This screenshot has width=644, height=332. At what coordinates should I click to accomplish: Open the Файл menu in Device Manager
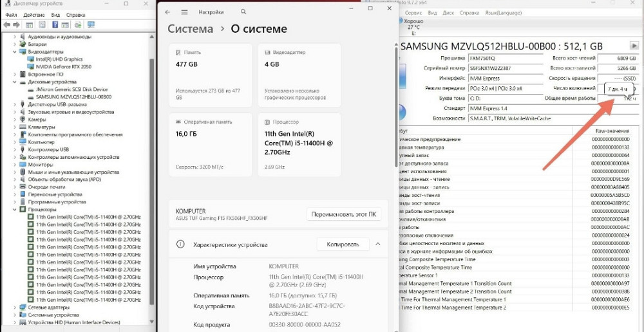coord(11,15)
